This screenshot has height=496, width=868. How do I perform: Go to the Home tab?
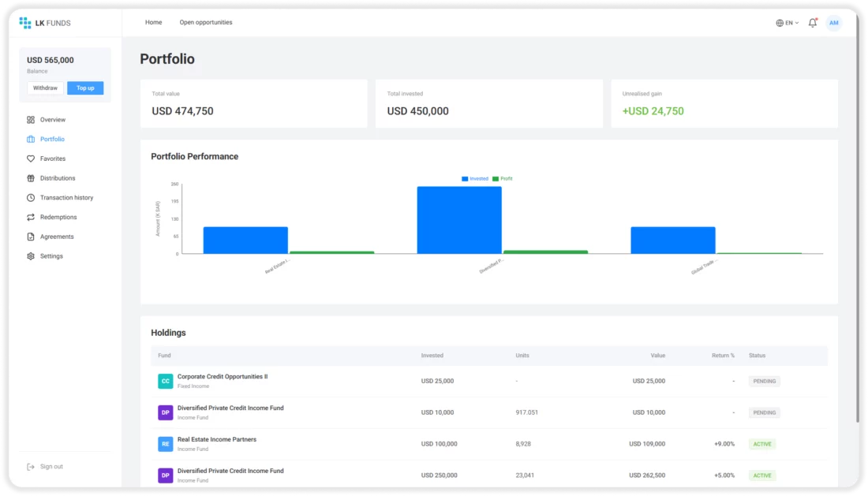153,23
